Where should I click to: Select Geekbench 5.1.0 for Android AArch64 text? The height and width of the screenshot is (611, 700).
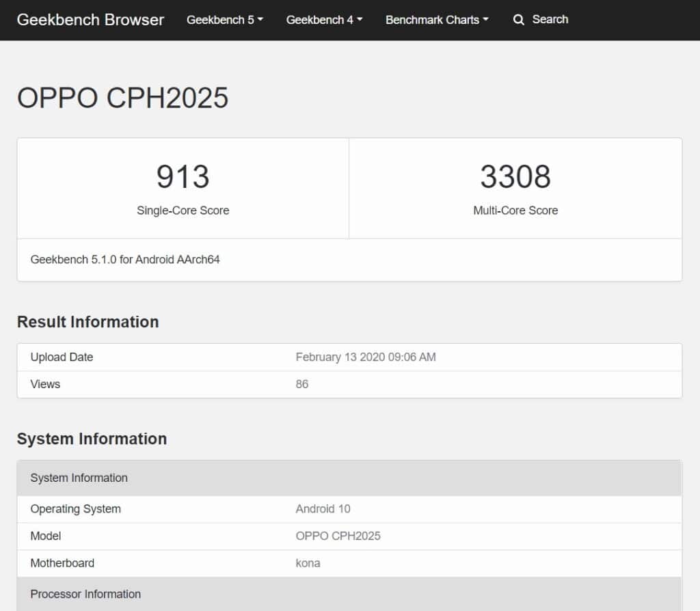pyautogui.click(x=125, y=259)
